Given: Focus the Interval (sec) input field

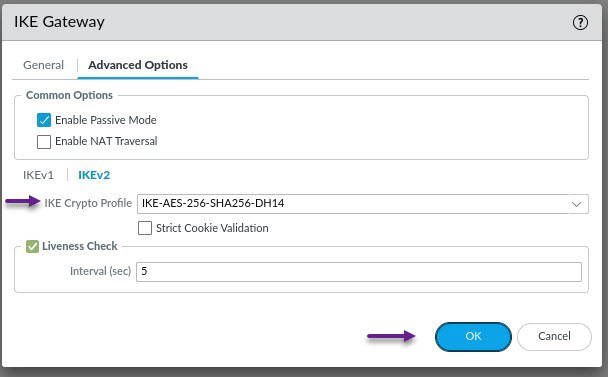Looking at the screenshot, I should click(359, 272).
